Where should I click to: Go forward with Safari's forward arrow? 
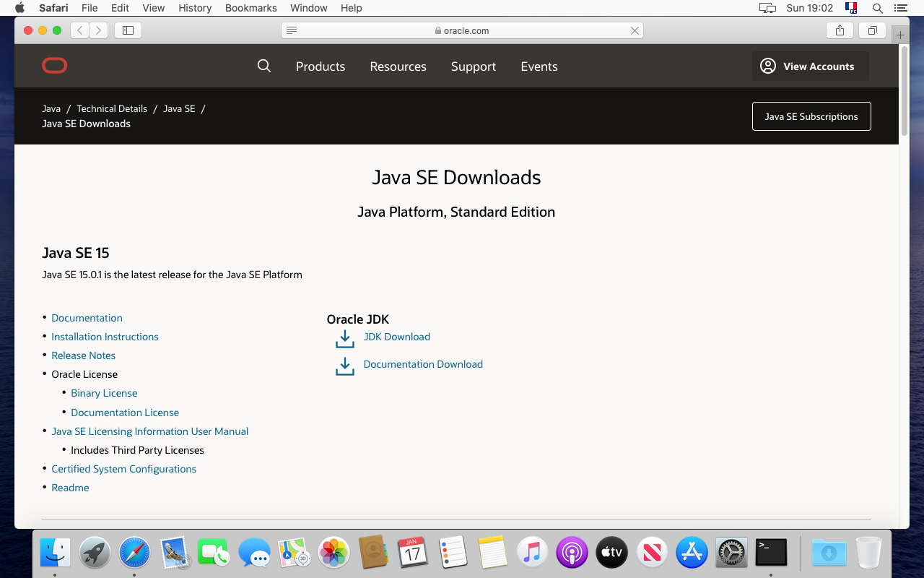[99, 30]
